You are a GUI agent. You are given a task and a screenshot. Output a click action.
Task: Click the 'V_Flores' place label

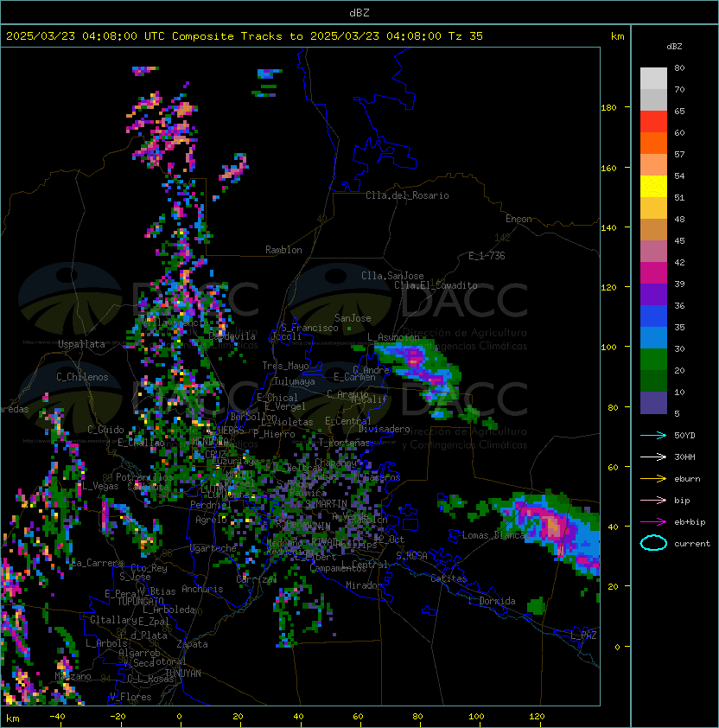pos(130,697)
